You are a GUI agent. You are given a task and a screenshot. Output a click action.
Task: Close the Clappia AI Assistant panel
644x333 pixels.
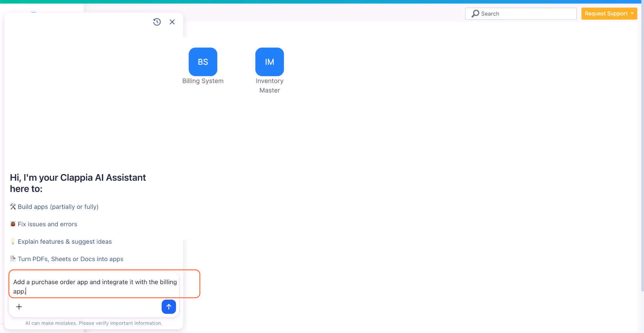click(172, 22)
